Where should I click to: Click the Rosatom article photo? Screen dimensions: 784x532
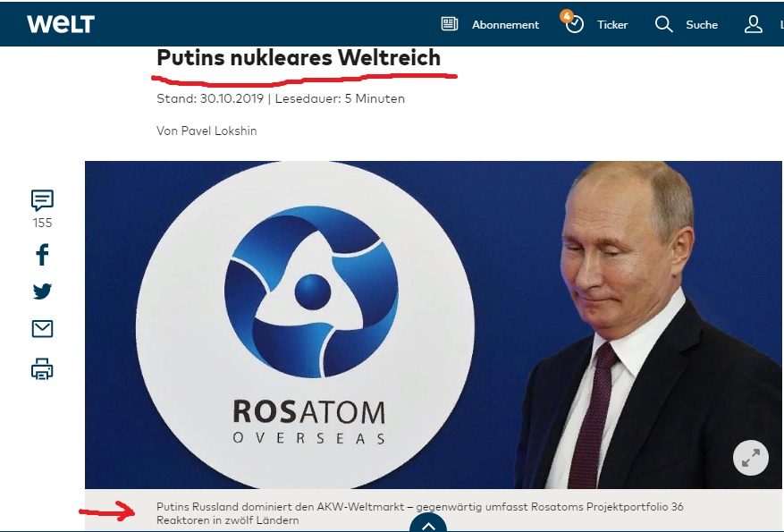pos(433,325)
